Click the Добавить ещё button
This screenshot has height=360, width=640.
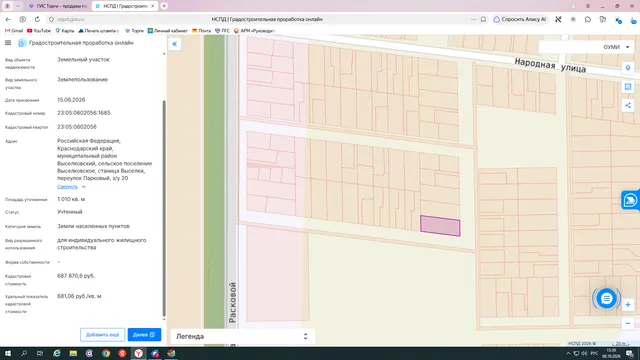pyautogui.click(x=102, y=335)
